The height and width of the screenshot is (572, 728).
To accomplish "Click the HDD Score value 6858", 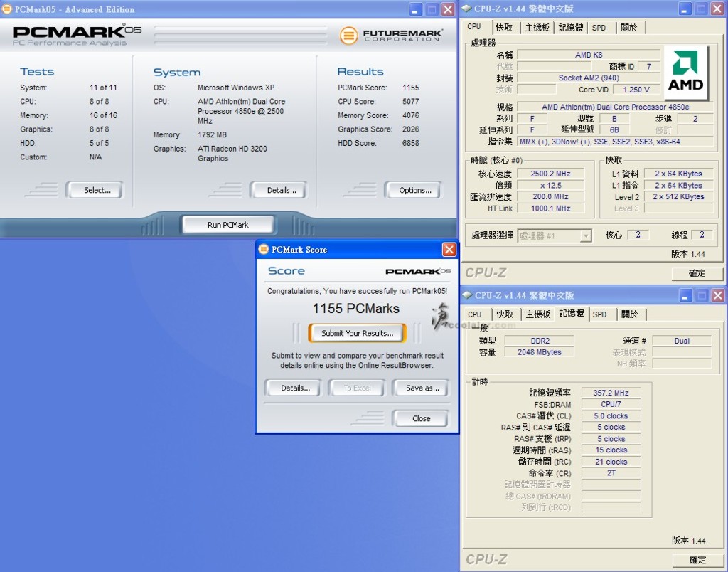I will point(410,143).
